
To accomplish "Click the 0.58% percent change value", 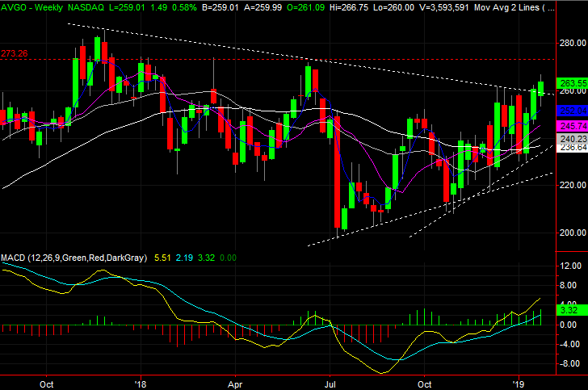I will pos(184,7).
